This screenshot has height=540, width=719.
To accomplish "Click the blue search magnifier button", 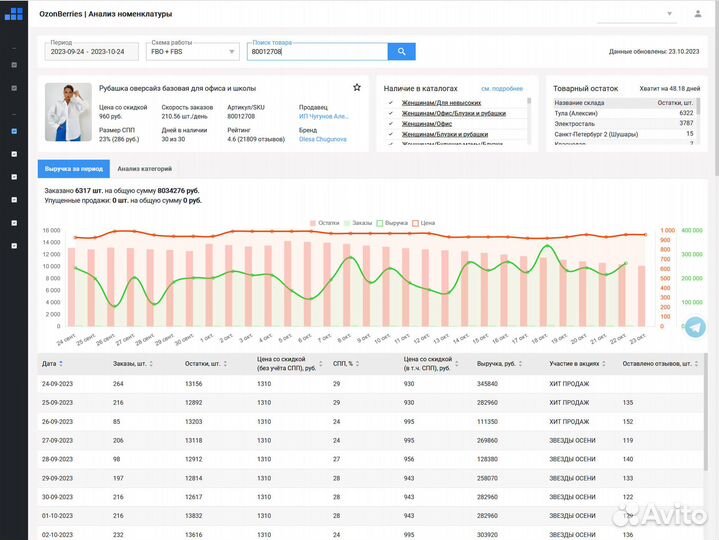I will [x=401, y=51].
